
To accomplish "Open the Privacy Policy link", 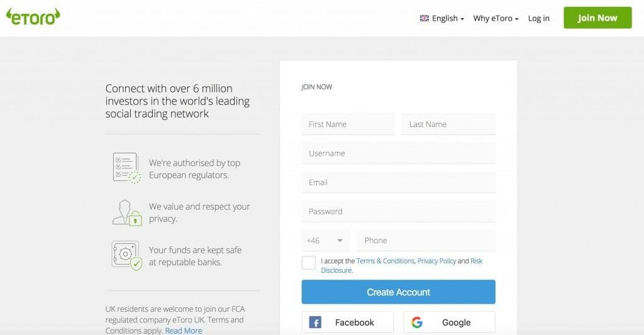I will pos(436,261).
